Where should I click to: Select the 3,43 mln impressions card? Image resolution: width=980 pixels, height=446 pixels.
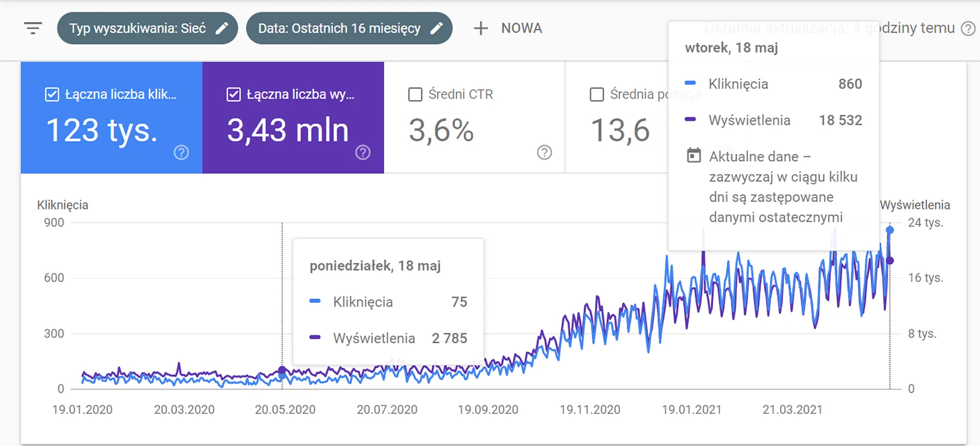(293, 118)
